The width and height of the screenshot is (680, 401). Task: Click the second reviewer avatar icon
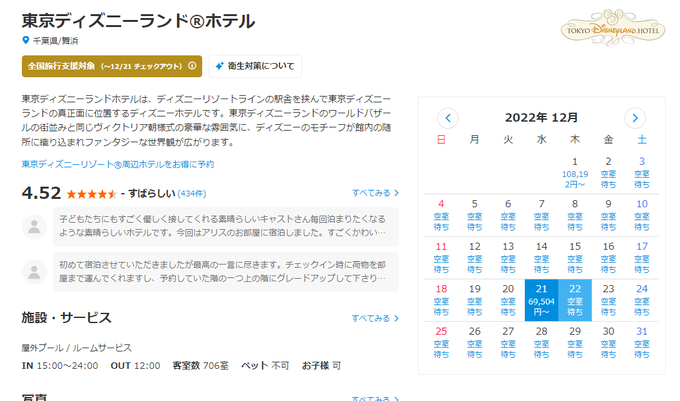[x=34, y=272]
